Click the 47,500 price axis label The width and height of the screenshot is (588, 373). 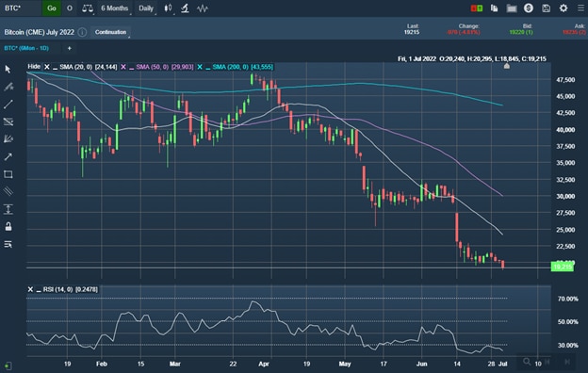tap(565, 80)
